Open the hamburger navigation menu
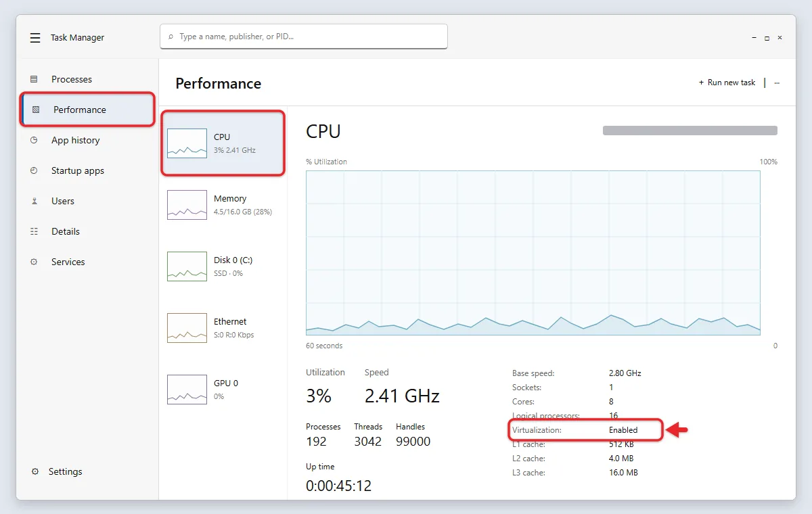This screenshot has height=514, width=812. [35, 38]
